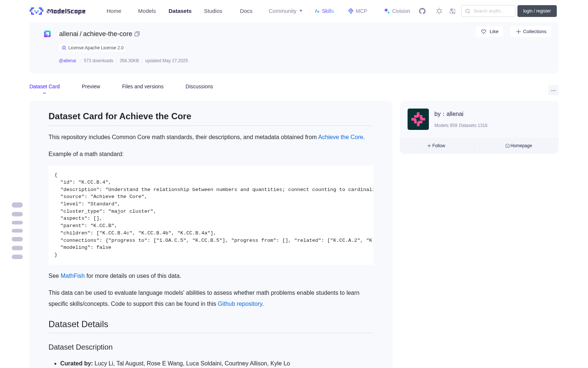Image resolution: width=588 pixels, height=368 pixels.
Task: Click the code line "modeling": false
Action: (x=86, y=247)
